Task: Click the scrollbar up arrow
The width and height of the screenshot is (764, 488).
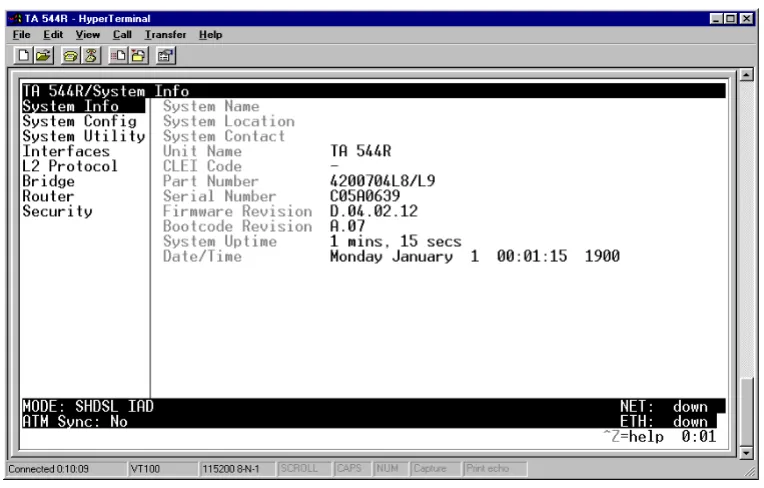Action: coord(746,75)
